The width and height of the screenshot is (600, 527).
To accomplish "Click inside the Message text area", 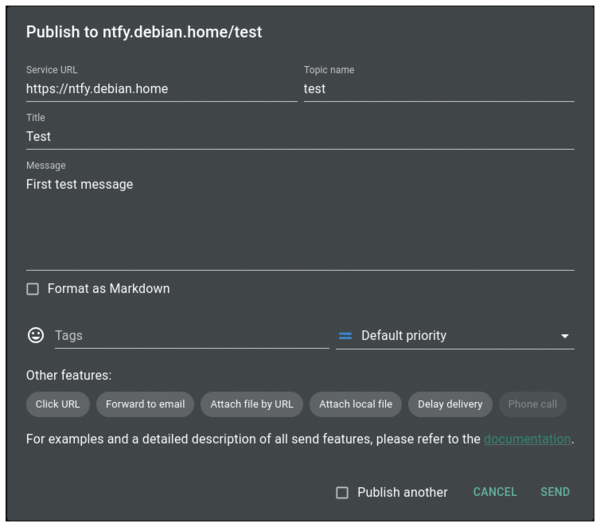I will (x=300, y=220).
